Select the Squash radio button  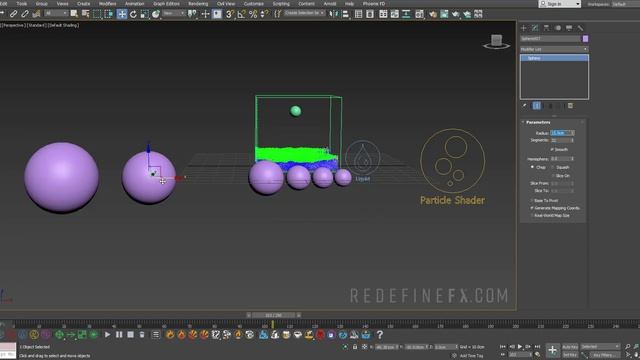click(x=553, y=167)
